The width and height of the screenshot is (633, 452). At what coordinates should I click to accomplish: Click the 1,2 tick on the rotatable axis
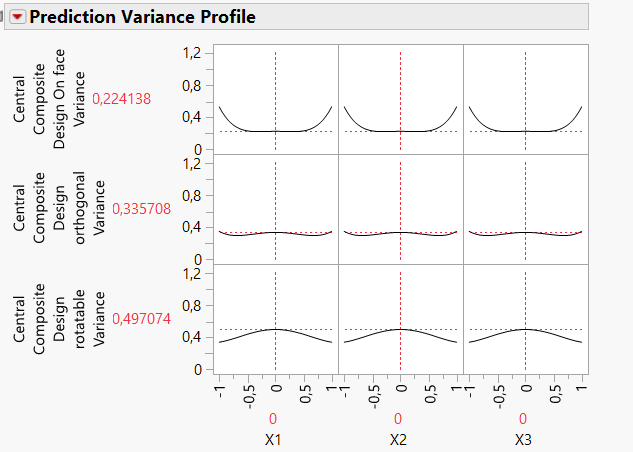192,274
